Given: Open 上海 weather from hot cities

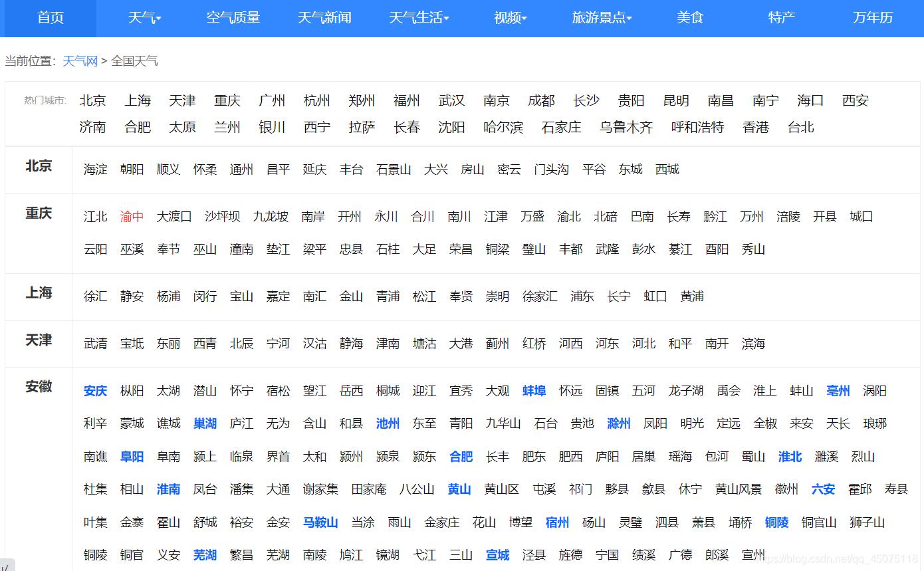Looking at the screenshot, I should tap(138, 100).
